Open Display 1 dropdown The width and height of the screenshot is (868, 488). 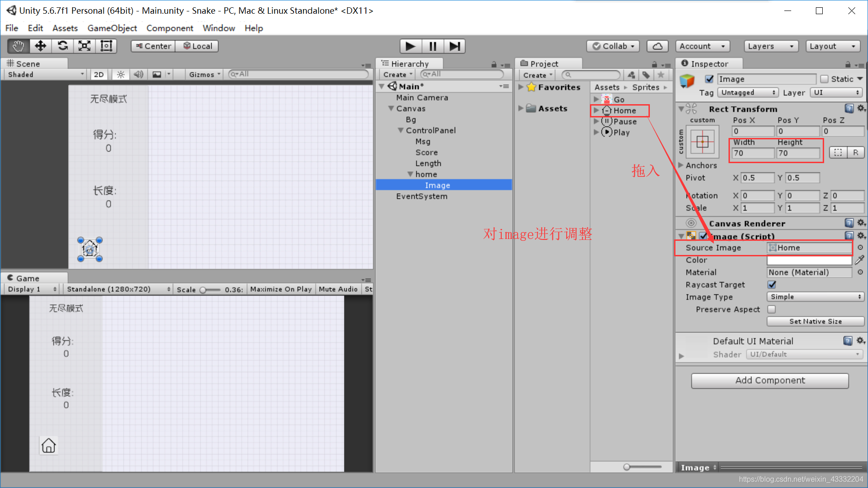(x=32, y=289)
